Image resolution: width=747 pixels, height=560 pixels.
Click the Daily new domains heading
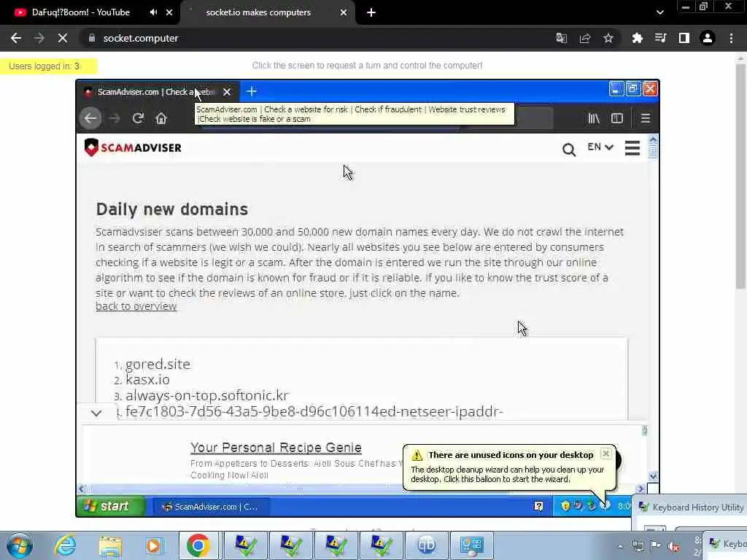tap(172, 209)
